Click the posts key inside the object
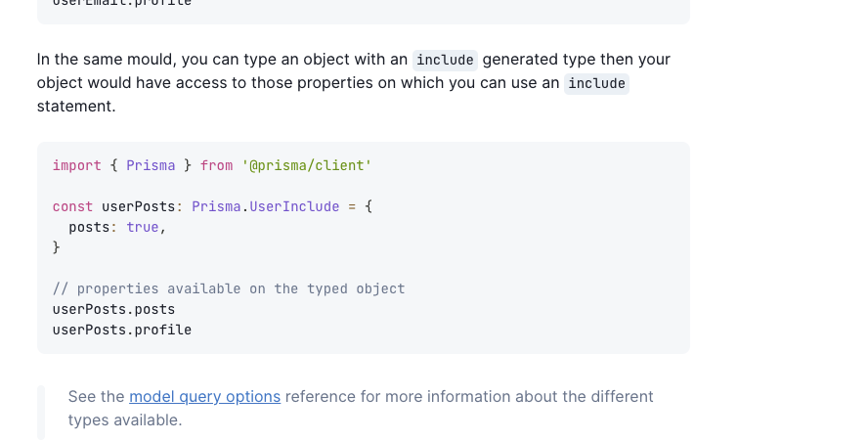868x441 pixels. pos(89,227)
